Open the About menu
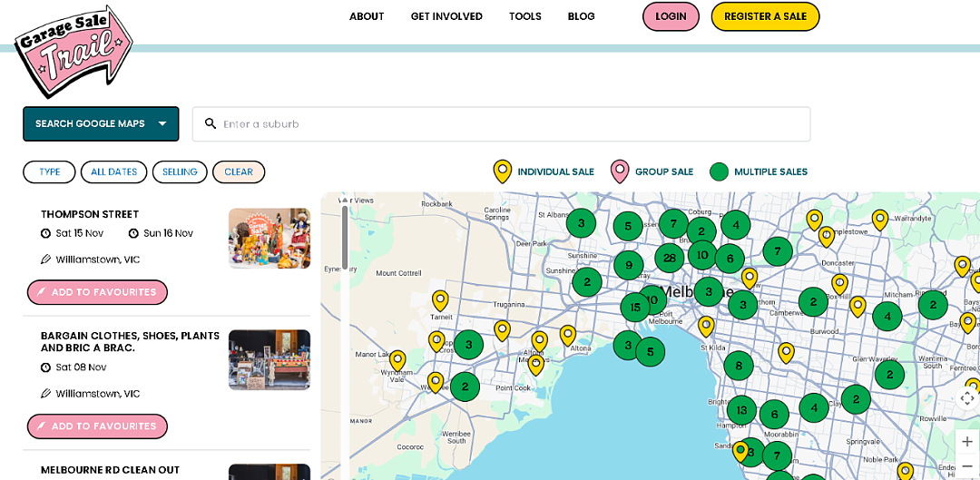 (367, 16)
